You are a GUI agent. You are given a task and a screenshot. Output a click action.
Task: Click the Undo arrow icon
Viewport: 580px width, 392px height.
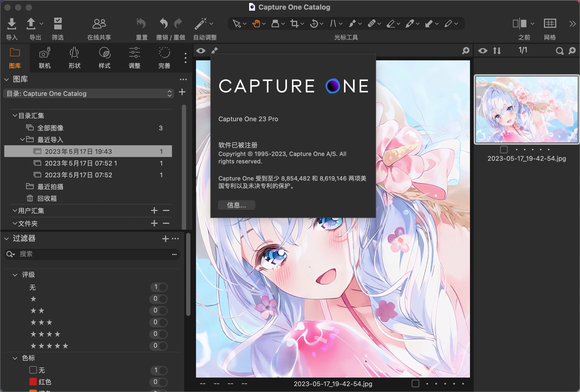pos(163,23)
